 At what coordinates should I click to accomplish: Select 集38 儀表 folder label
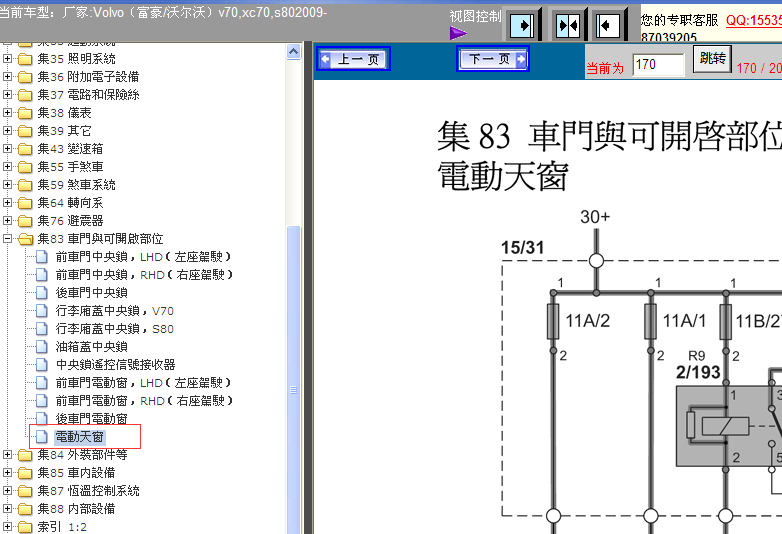tap(64, 113)
